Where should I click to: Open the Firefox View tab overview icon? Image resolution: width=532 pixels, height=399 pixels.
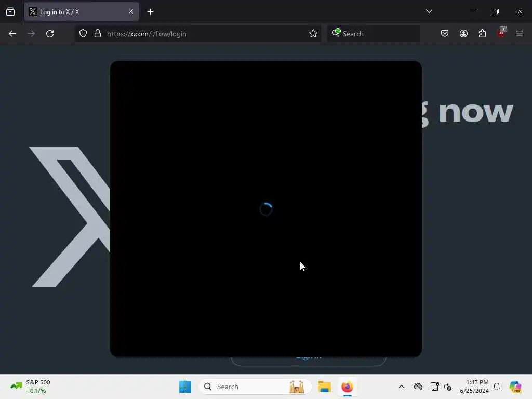click(x=10, y=11)
